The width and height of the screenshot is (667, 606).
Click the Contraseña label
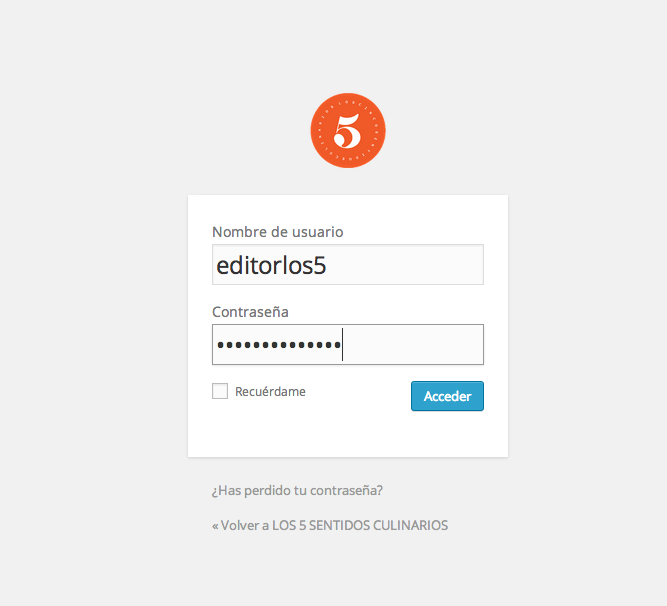coord(250,312)
